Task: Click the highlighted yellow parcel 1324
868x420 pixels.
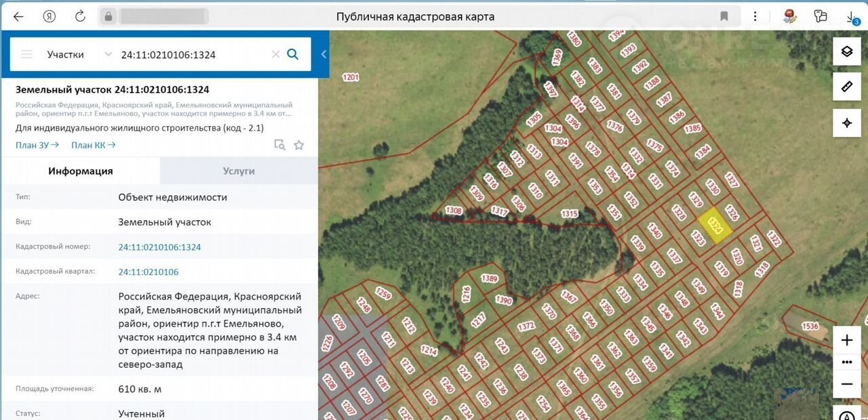Action: 714,226
